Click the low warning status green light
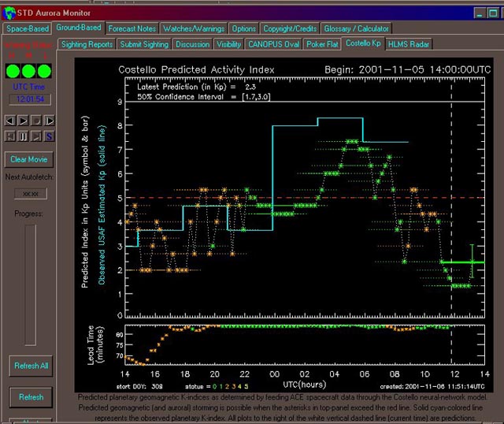The image size is (504, 424). tap(44, 70)
